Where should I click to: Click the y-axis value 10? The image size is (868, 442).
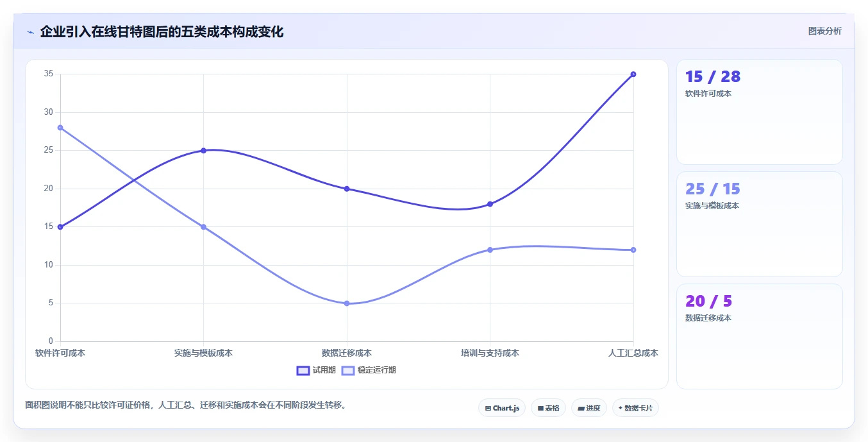(49, 265)
